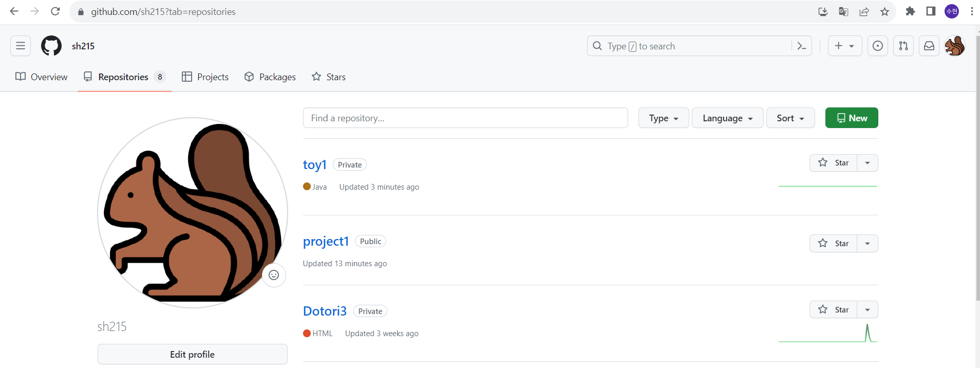Bookmark this page with star icon
The image size is (980, 368).
884,11
